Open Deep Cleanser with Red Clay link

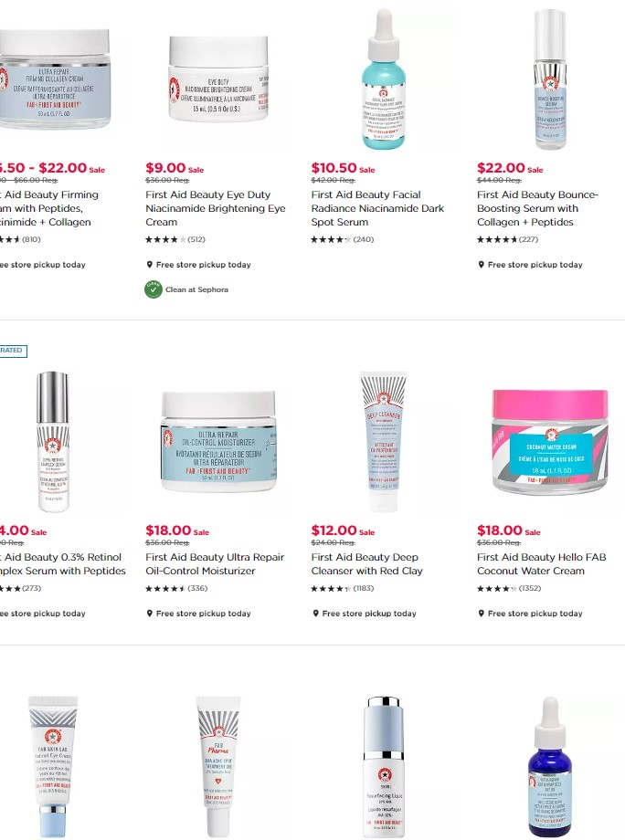[x=366, y=564]
